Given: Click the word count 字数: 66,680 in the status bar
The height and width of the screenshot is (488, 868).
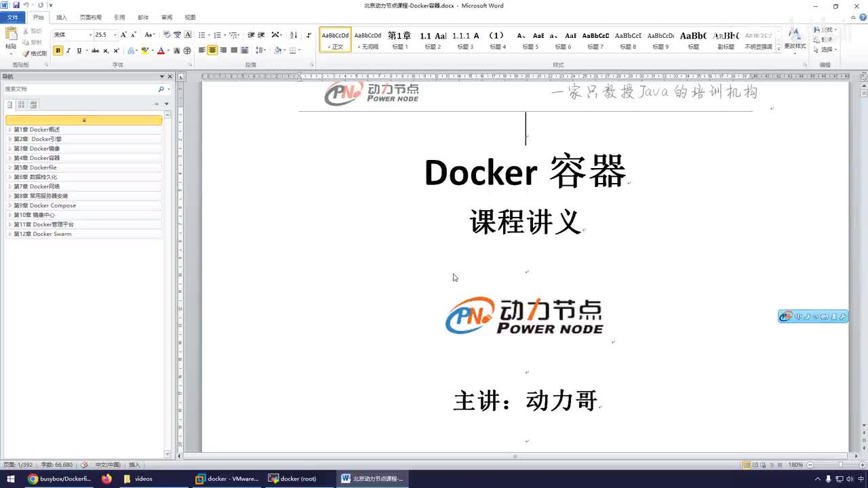Looking at the screenshot, I should point(57,465).
